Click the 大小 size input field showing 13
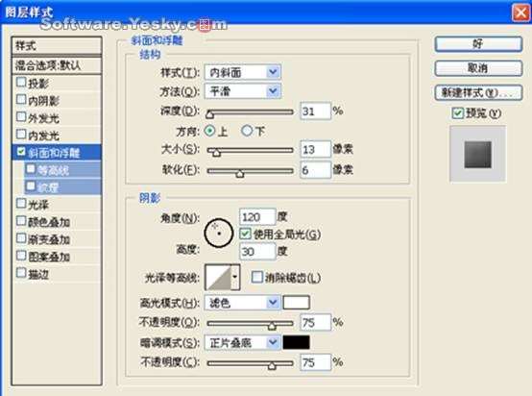 pyautogui.click(x=316, y=149)
